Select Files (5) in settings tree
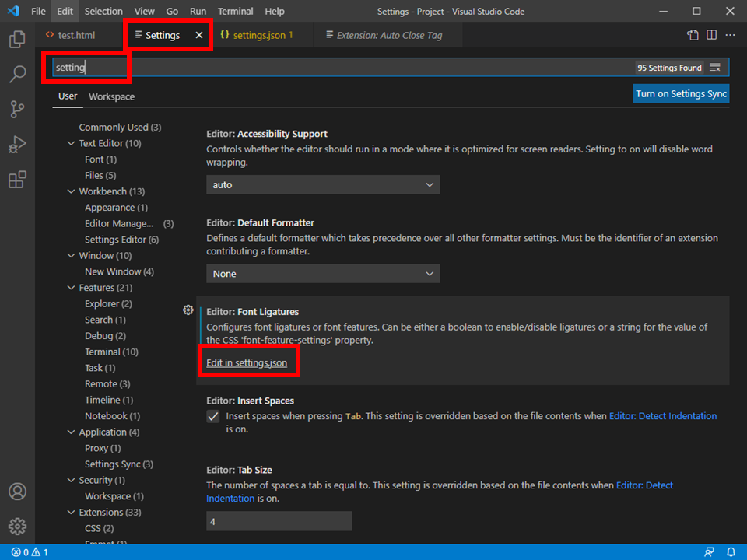This screenshot has width=747, height=560. coord(100,176)
